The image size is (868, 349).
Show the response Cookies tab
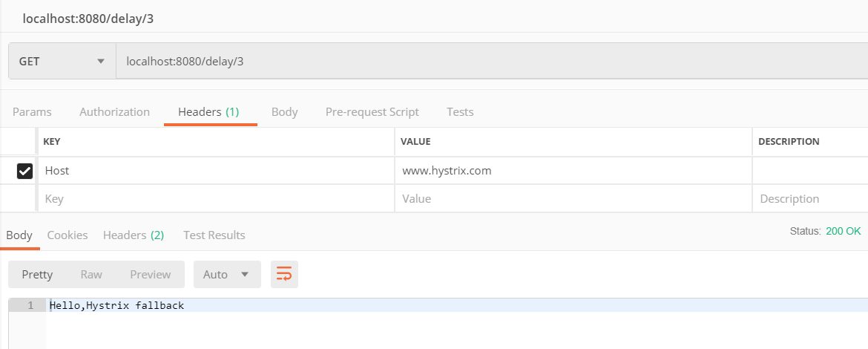(68, 235)
